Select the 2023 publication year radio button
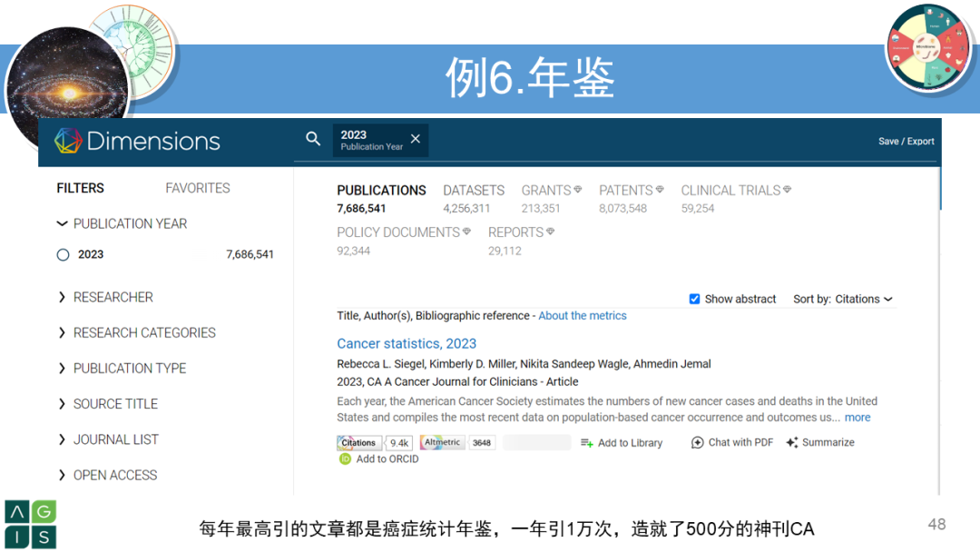980x552 pixels. coord(62,254)
